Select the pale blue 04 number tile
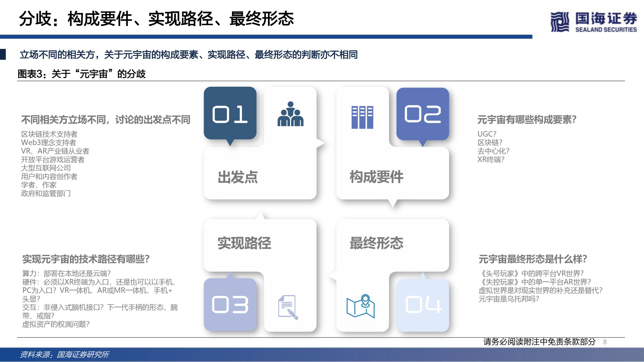644x362 pixels. point(423,305)
